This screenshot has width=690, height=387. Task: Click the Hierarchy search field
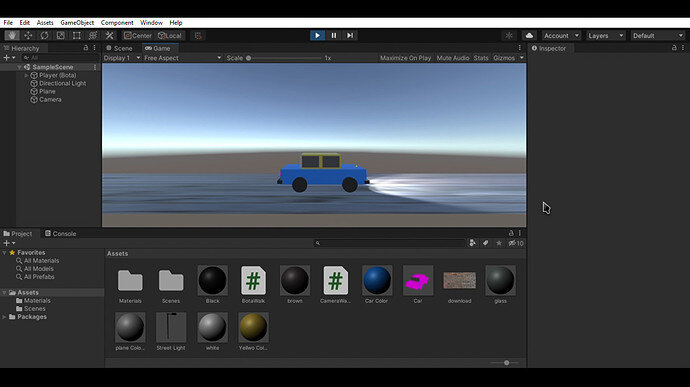point(61,58)
